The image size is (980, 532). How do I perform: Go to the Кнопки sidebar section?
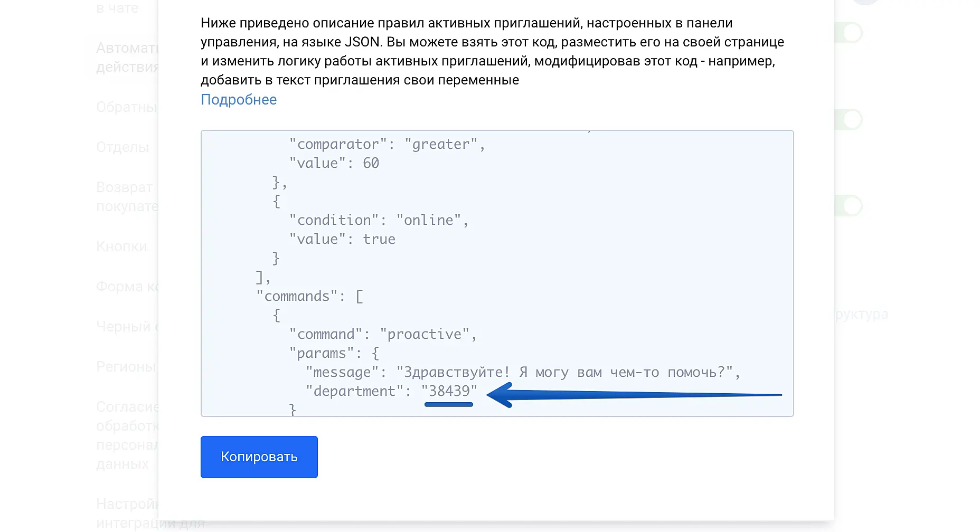coord(121,246)
